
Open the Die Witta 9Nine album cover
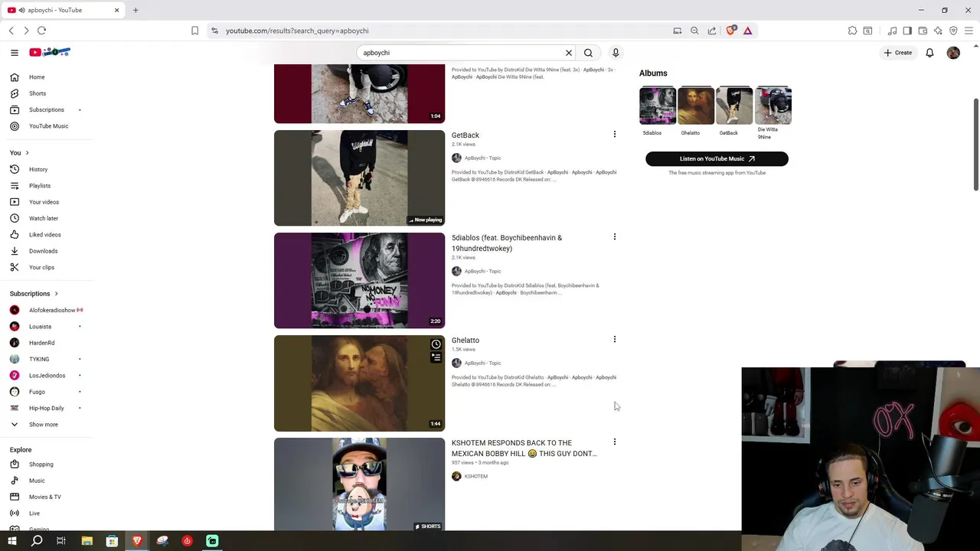tap(773, 106)
